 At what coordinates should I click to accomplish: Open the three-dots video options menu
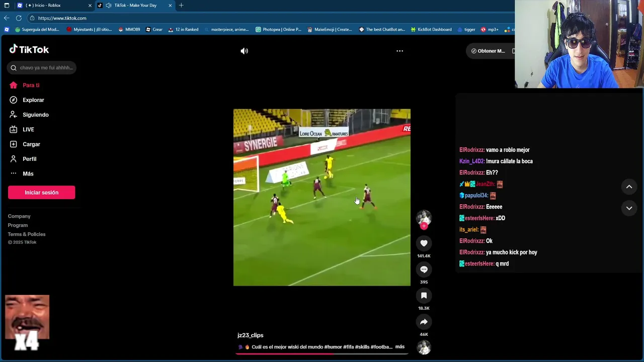click(x=399, y=51)
